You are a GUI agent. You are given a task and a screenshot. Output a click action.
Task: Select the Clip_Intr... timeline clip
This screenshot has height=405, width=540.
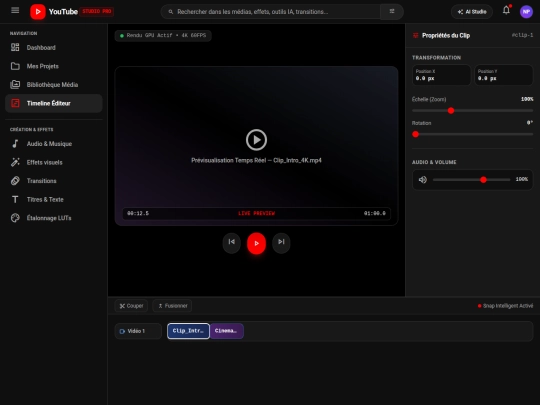click(188, 331)
